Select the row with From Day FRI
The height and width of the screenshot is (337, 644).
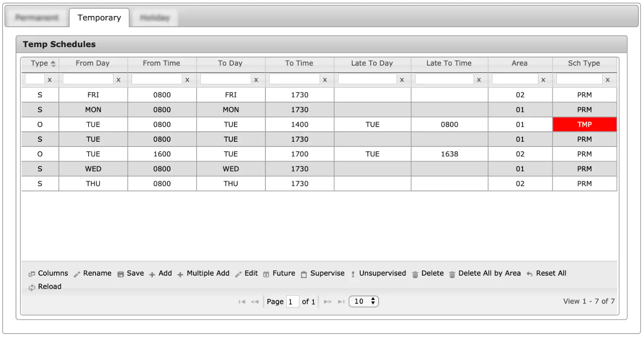coord(319,95)
